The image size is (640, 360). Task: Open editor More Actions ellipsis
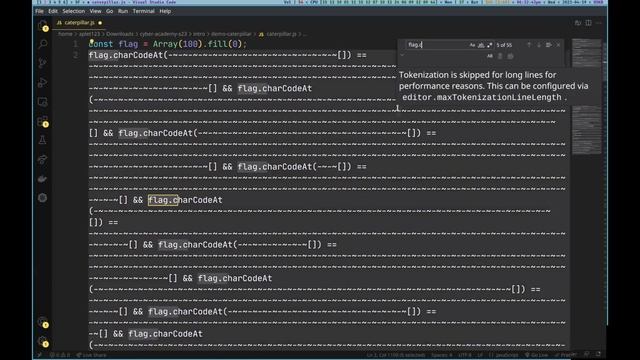pos(599,23)
